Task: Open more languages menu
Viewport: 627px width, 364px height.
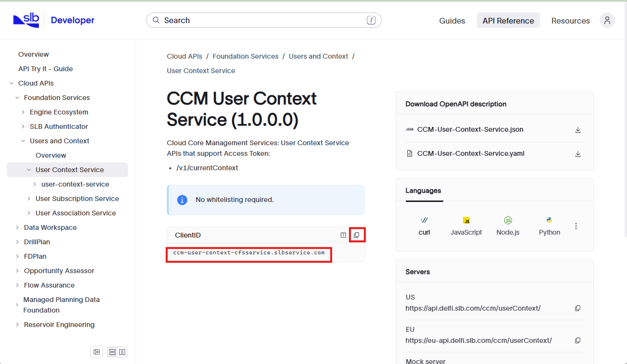Action: [576, 226]
